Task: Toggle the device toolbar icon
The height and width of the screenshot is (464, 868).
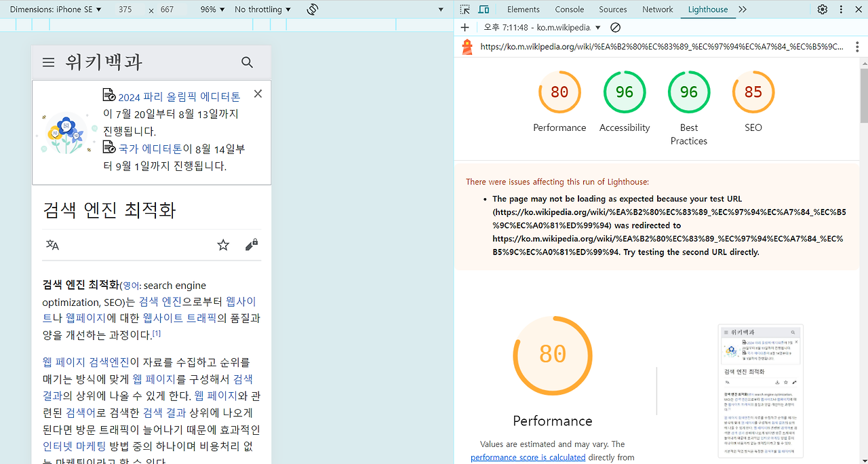Action: (x=484, y=9)
